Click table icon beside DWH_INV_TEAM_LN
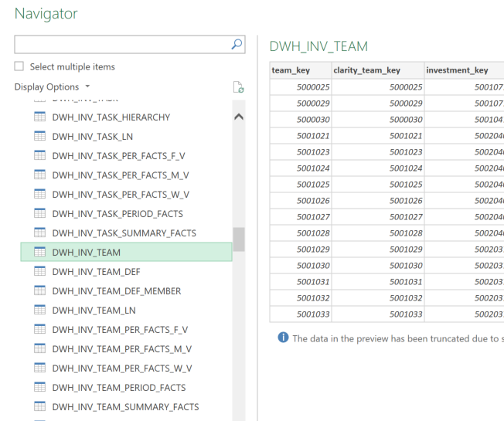 click(39, 310)
